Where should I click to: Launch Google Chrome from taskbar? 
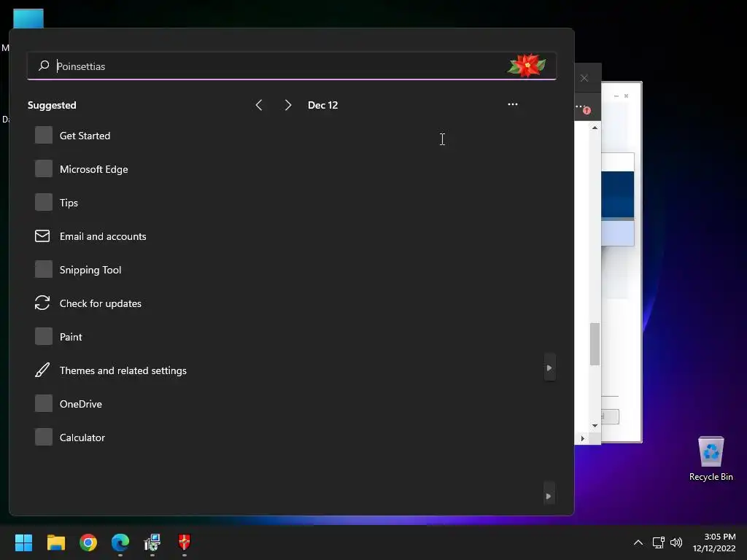click(x=88, y=542)
